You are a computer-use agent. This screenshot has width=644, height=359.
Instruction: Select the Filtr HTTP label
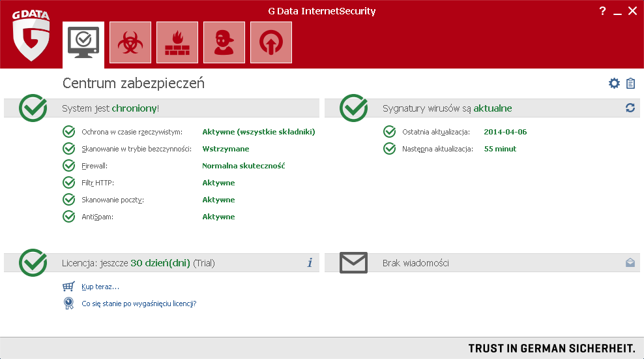click(98, 183)
